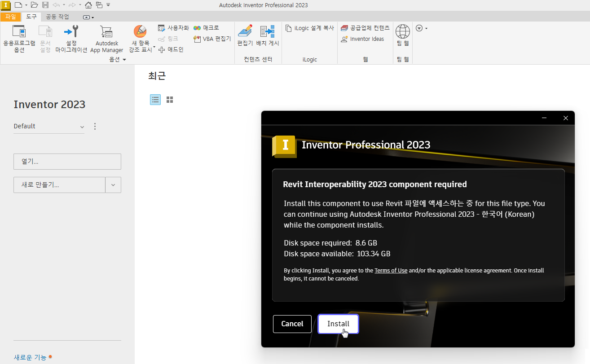Viewport: 590px width, 364px height.
Task: Click the 새로 만들기... button
Action: coord(59,185)
